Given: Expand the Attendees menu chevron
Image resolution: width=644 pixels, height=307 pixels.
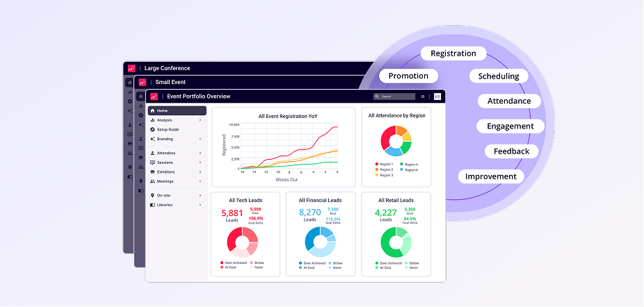Looking at the screenshot, I should point(200,153).
